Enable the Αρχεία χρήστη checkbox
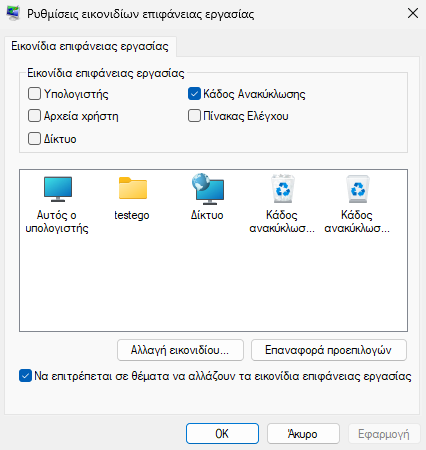The image size is (426, 450). pos(34,116)
